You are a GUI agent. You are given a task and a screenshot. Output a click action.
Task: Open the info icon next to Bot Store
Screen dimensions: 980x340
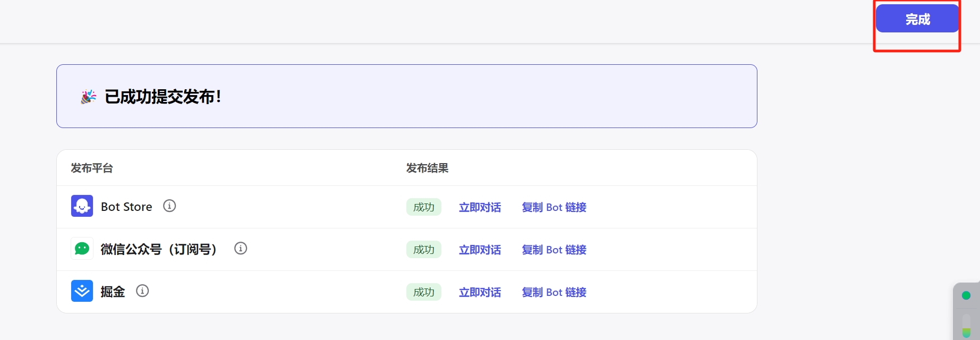click(x=169, y=206)
